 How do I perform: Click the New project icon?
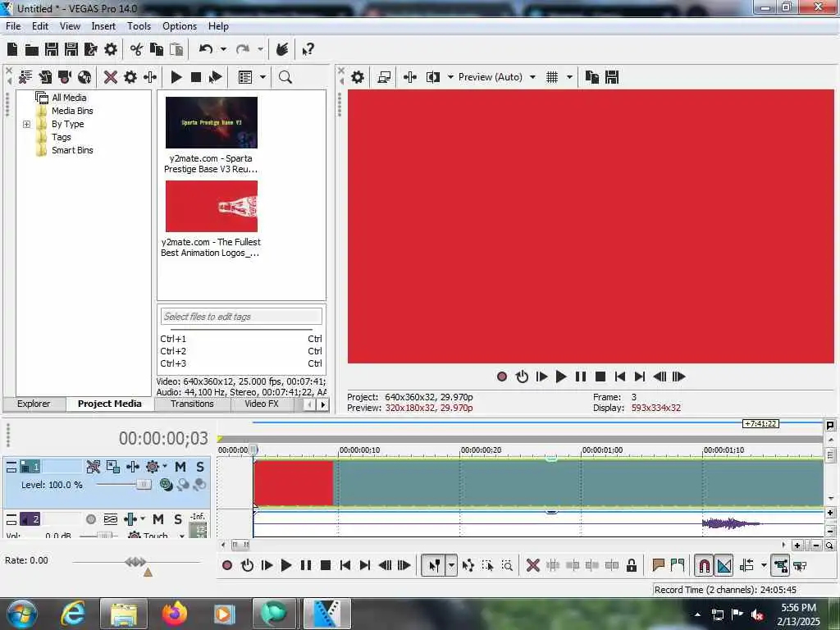pyautogui.click(x=12, y=50)
